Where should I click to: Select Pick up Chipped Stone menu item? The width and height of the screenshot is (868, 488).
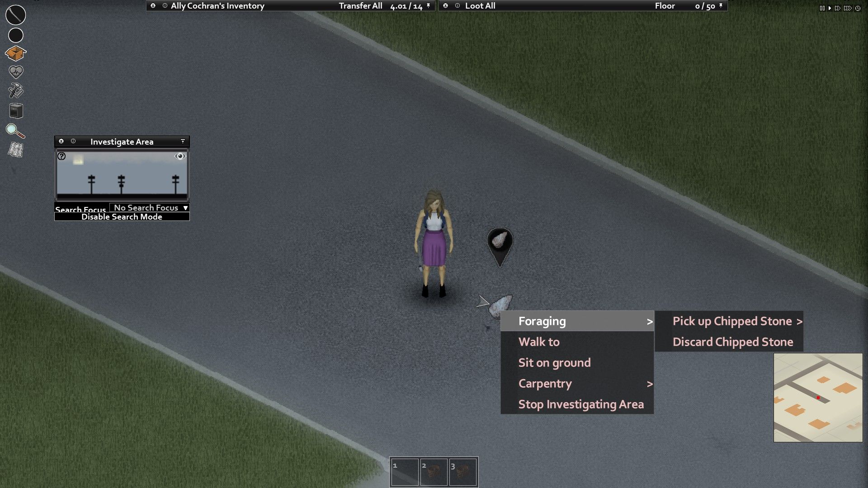pyautogui.click(x=738, y=320)
